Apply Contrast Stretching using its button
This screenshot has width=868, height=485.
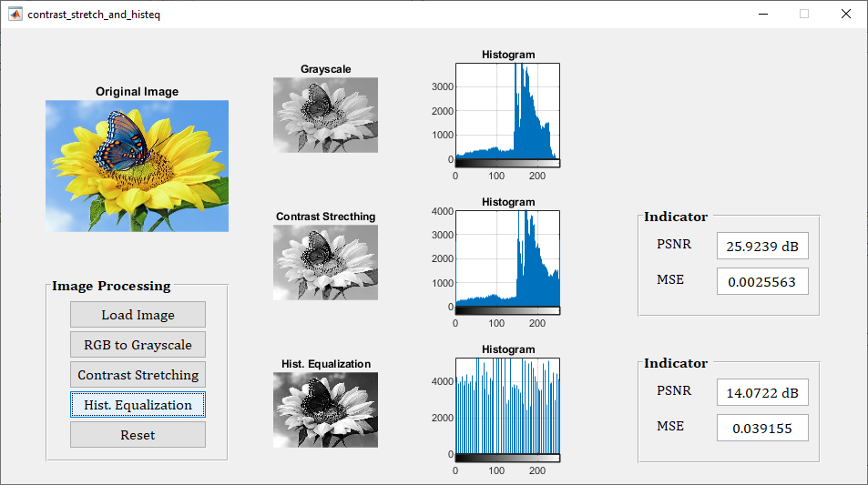point(138,375)
